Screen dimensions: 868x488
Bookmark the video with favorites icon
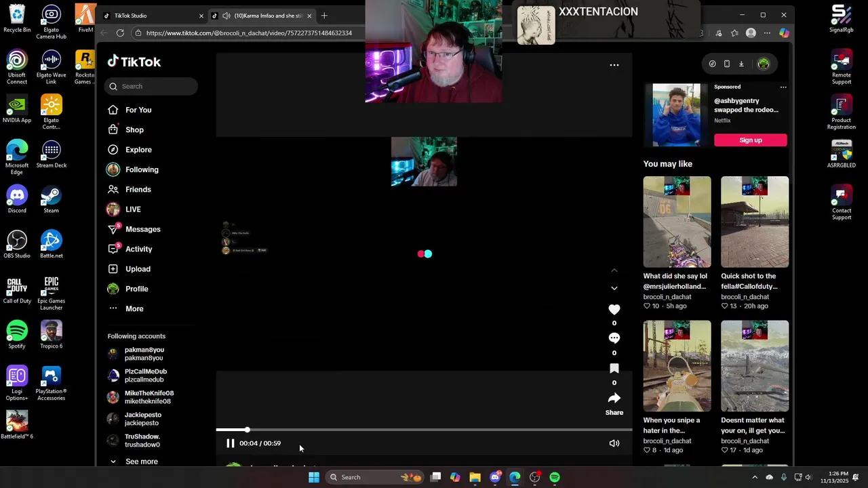click(x=614, y=368)
